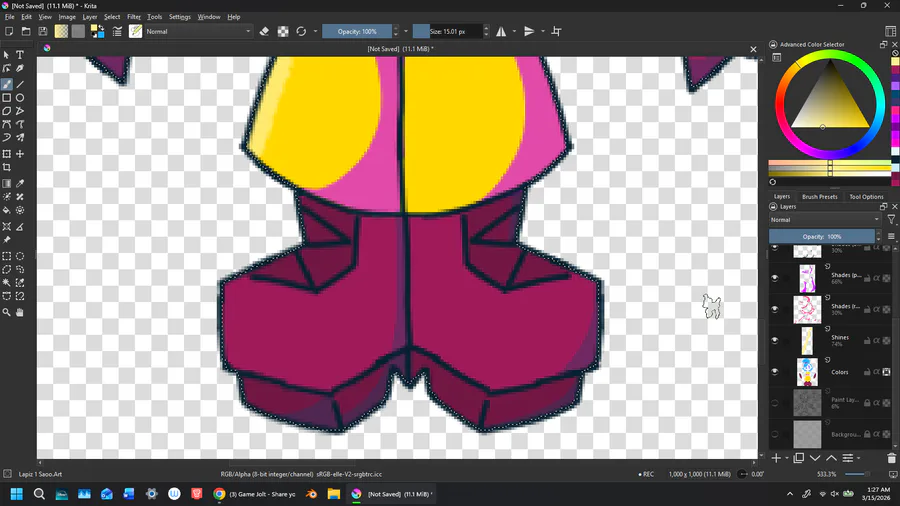Open the Filter menu
This screenshot has width=900, height=506.
pyautogui.click(x=134, y=17)
